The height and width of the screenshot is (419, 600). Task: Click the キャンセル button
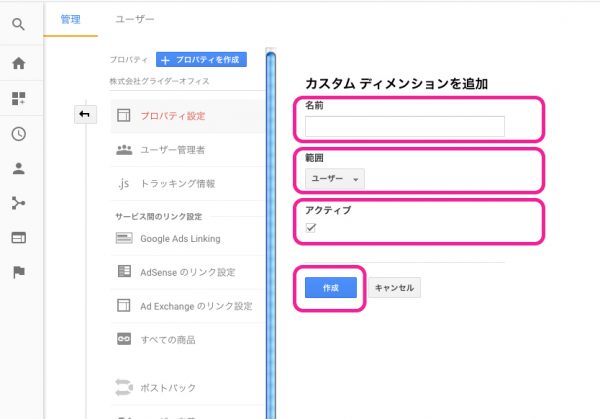point(395,287)
